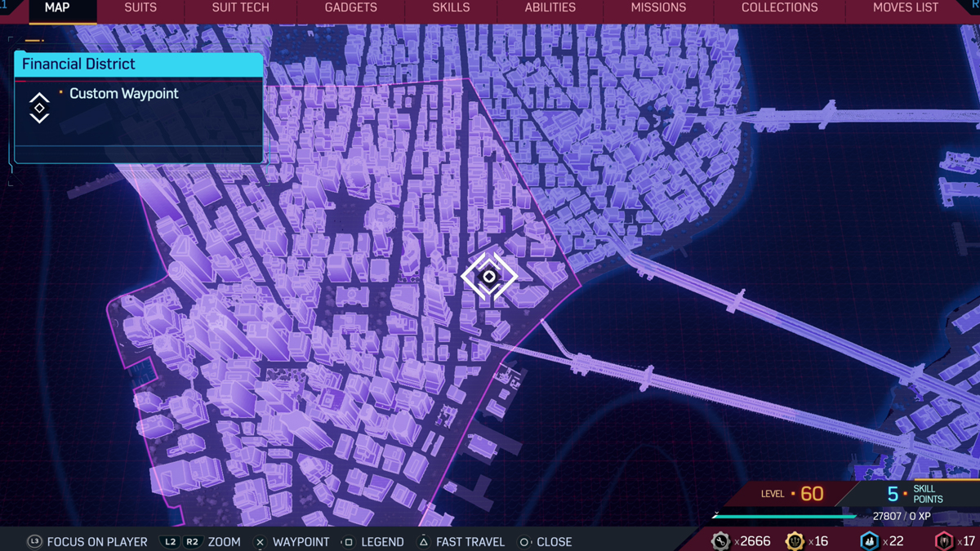Screen dimensions: 980x551
Task: Click the XP progress bar
Action: 784,516
